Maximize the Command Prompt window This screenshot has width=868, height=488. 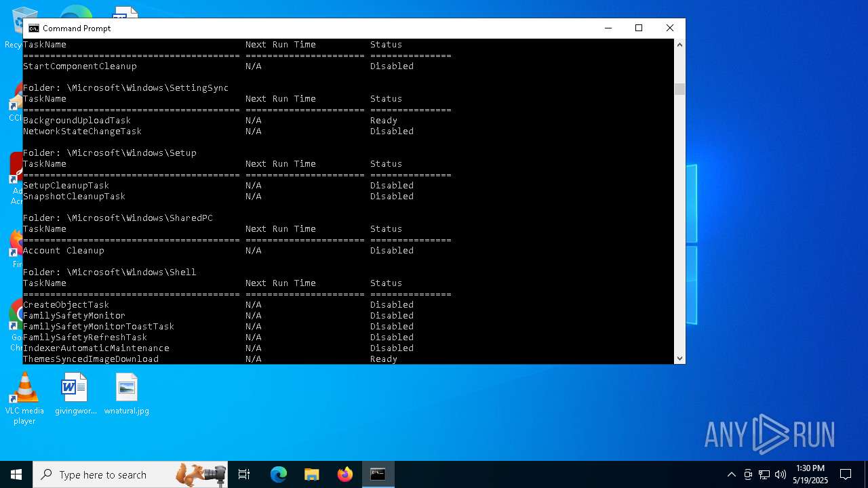click(638, 28)
